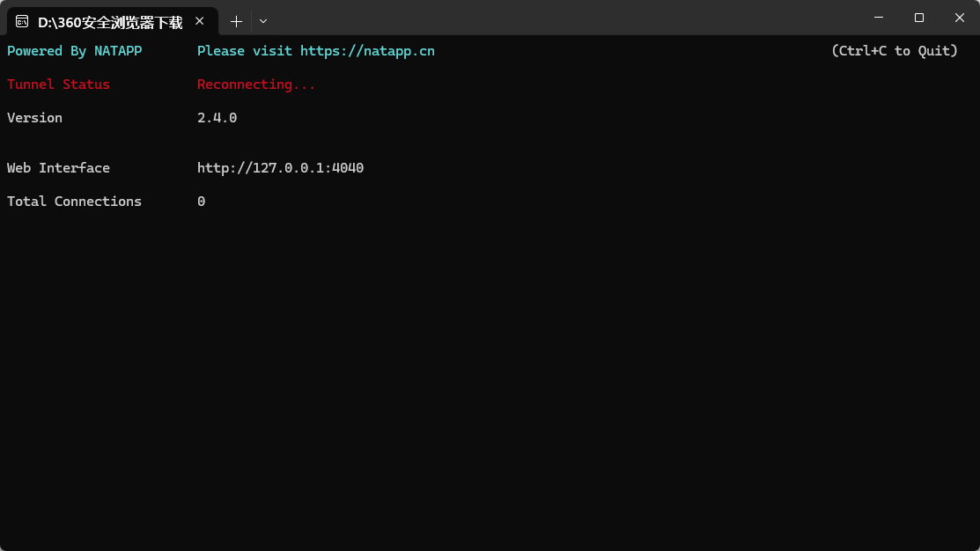
Task: Click the Version 2.4.0 text
Action: pos(216,117)
